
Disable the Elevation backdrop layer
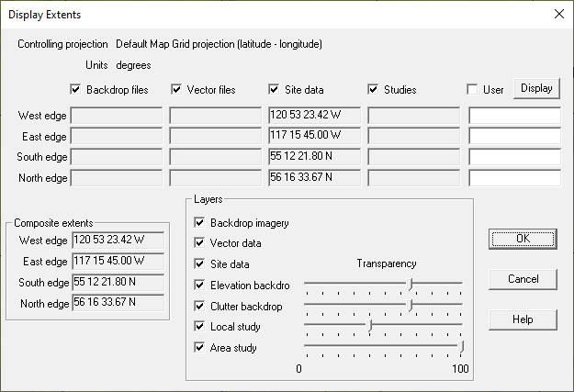pyautogui.click(x=199, y=286)
